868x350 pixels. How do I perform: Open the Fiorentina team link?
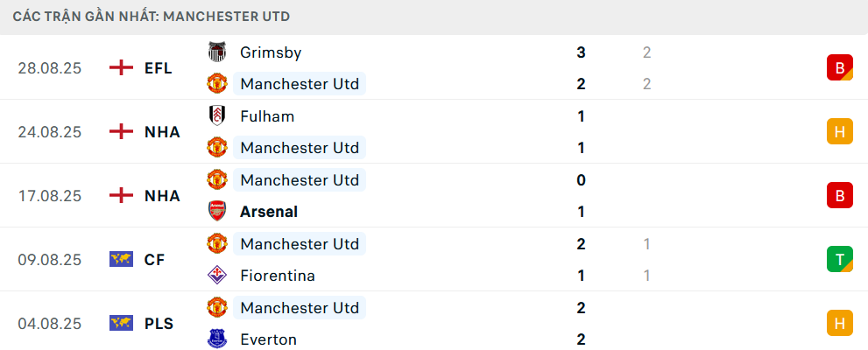tap(278, 276)
